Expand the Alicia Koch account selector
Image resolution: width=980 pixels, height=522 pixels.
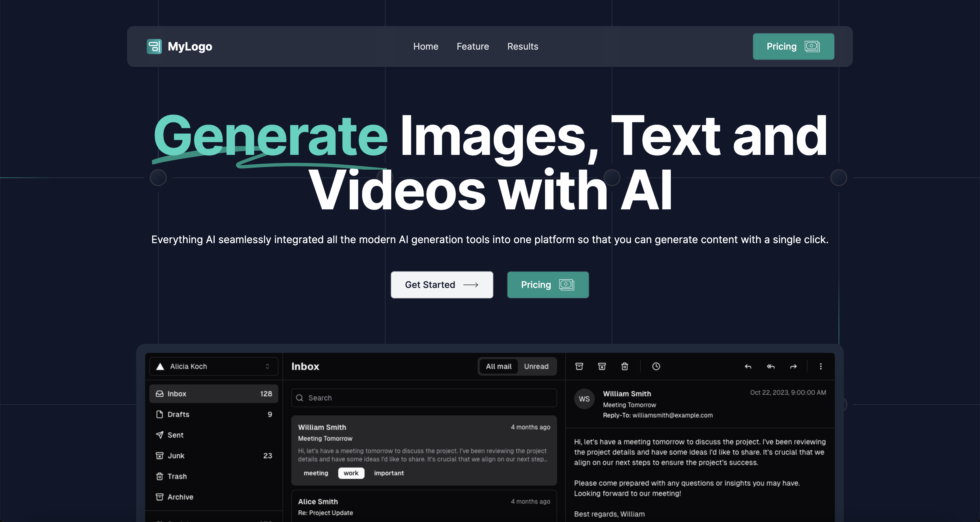[214, 366]
